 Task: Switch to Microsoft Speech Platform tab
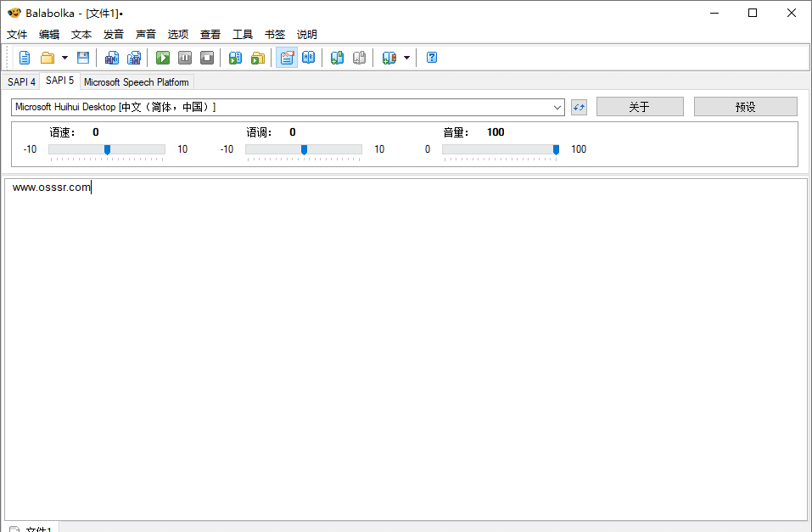click(x=137, y=81)
